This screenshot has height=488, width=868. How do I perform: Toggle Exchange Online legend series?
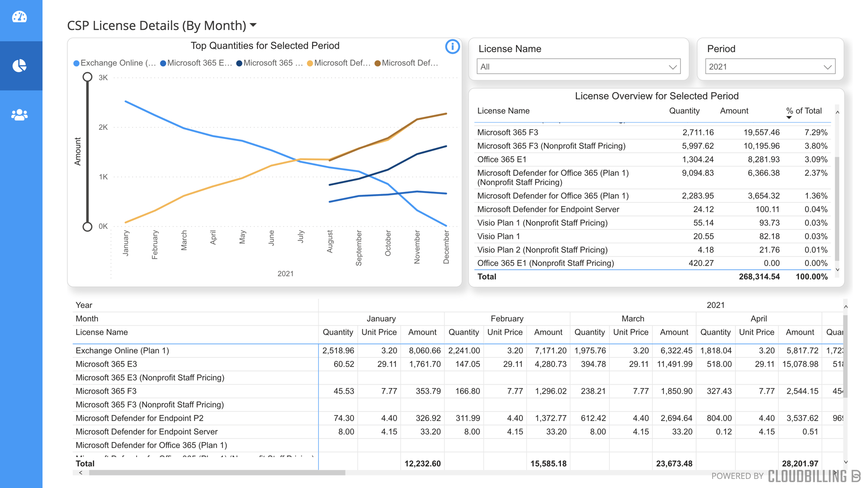click(x=115, y=63)
